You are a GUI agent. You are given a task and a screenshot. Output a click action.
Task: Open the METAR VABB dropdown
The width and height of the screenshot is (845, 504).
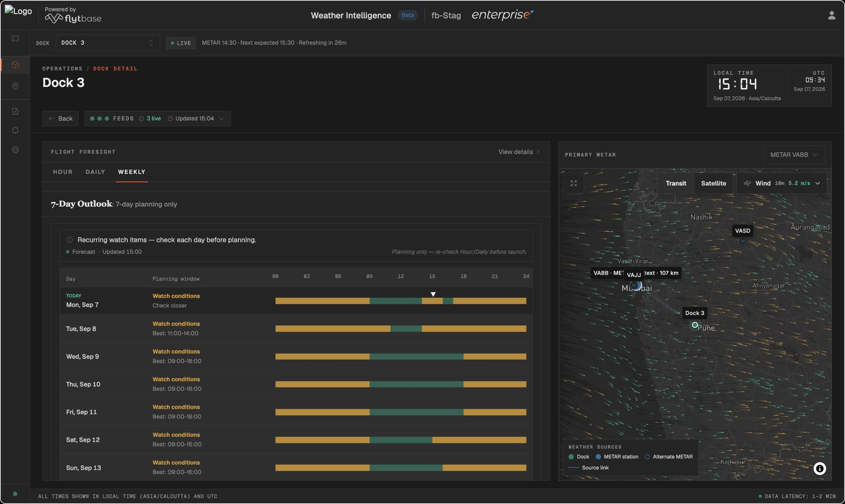point(794,155)
